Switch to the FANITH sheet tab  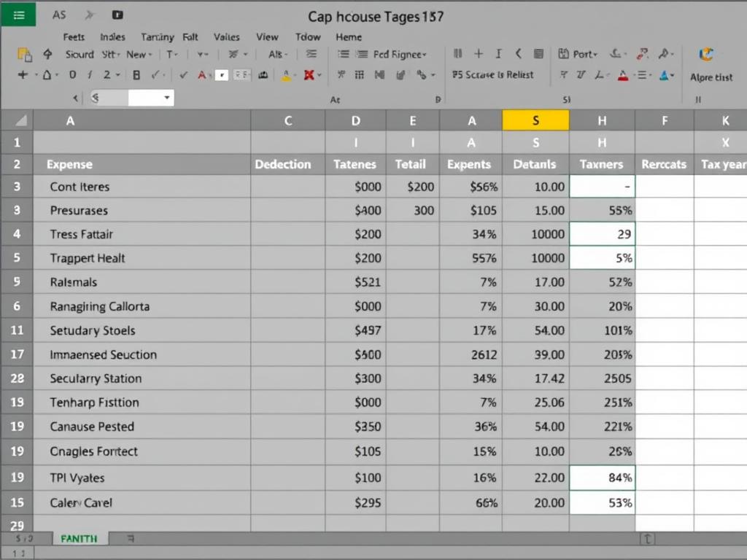click(79, 538)
